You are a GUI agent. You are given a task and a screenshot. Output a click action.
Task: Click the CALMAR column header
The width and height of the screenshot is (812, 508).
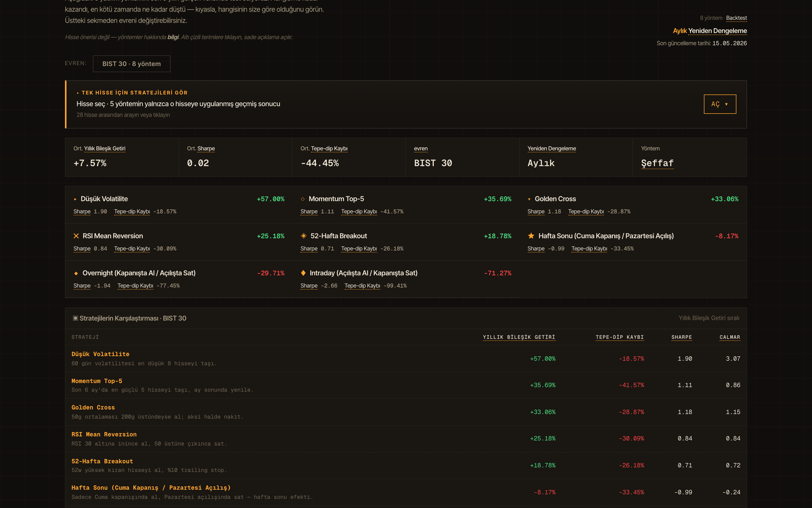[730, 337]
